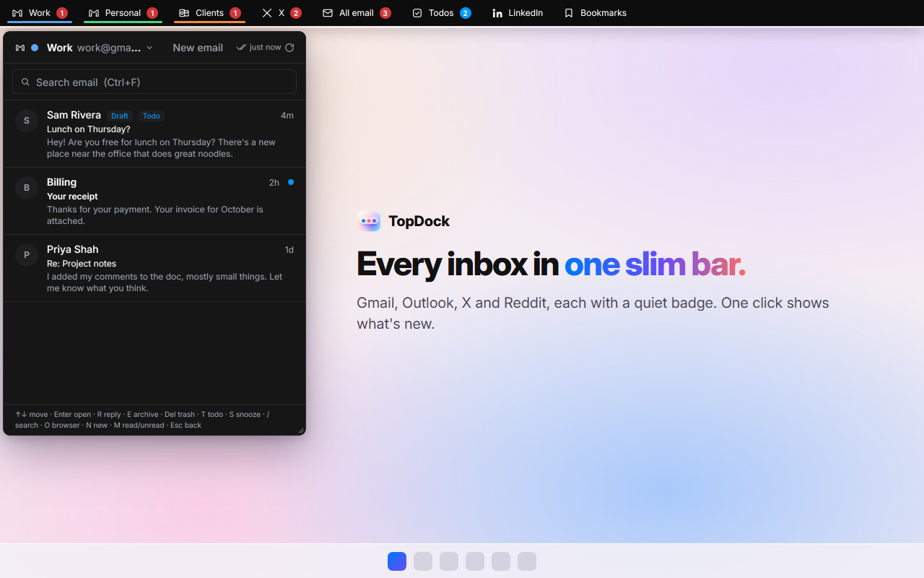Click the 2h timestamp on Billing email
Image resolution: width=924 pixels, height=578 pixels.
click(x=274, y=183)
